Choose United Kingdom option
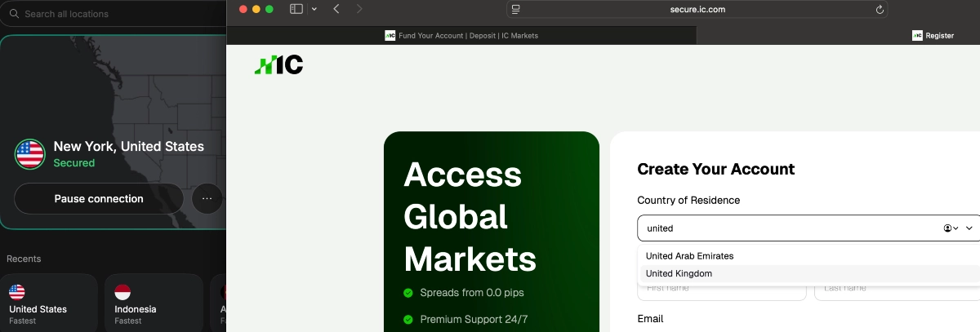The width and height of the screenshot is (980, 332). pyautogui.click(x=808, y=273)
